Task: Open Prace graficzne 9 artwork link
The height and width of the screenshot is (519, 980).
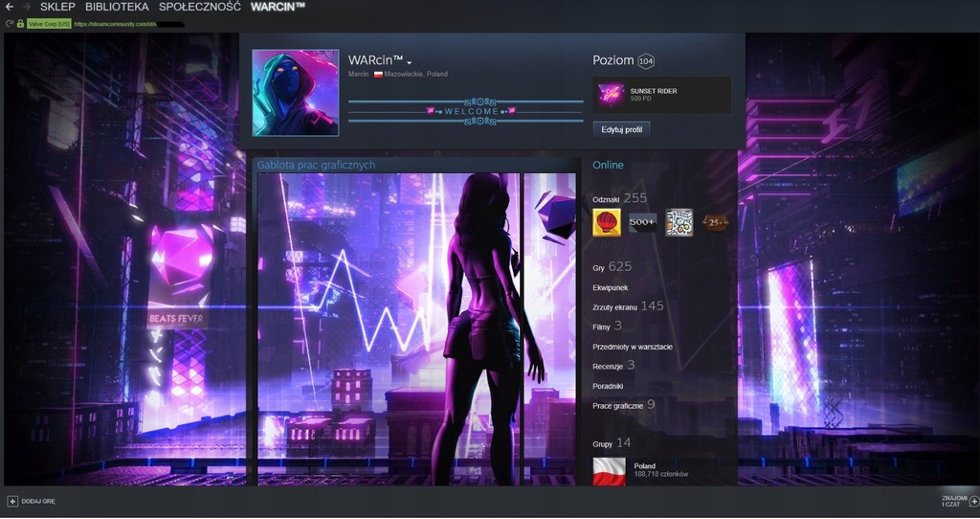Action: point(624,404)
